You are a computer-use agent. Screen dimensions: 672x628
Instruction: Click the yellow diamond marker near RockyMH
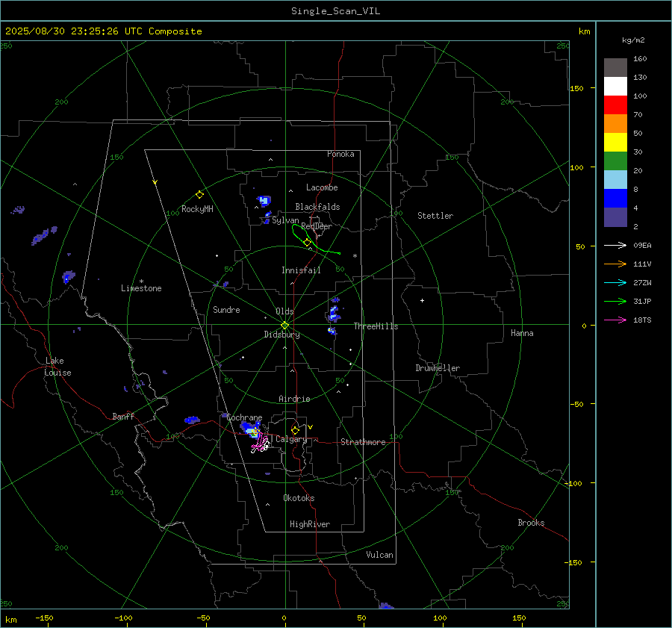199,195
